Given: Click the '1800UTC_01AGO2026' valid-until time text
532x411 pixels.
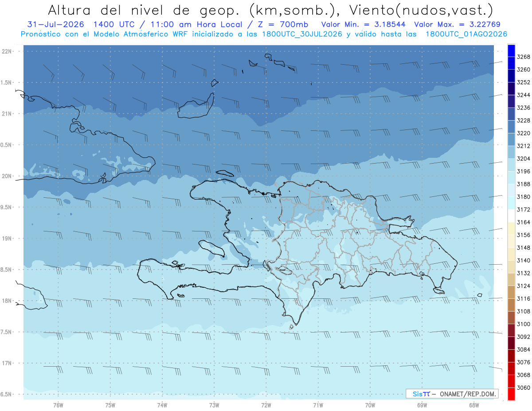Looking at the screenshot, I should tap(466, 34).
